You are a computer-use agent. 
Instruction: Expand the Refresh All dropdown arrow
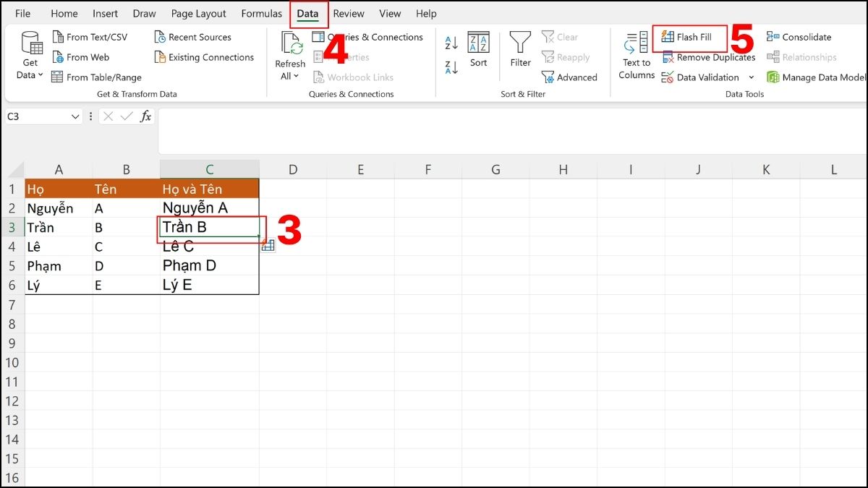(297, 76)
